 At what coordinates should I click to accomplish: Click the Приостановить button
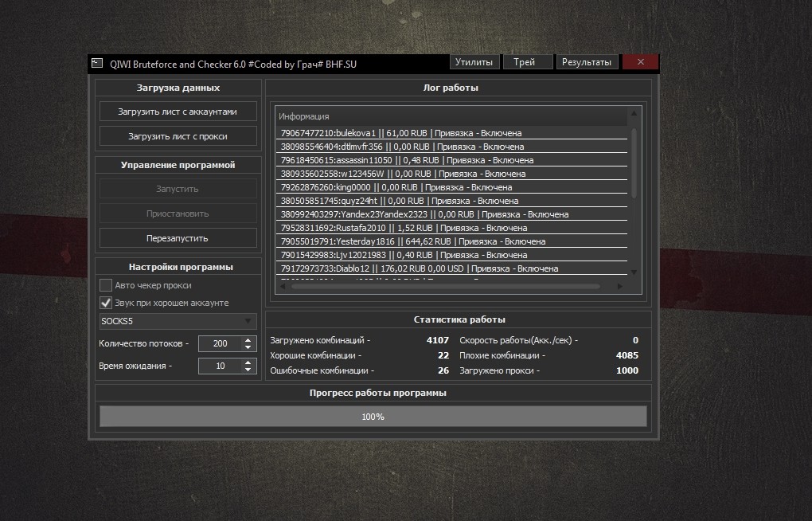(x=178, y=213)
